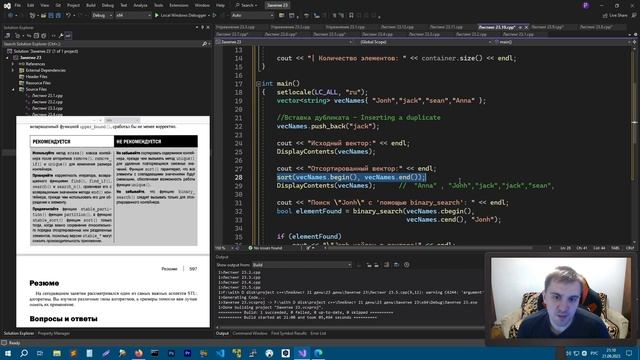640x360 pixels.
Task: Open Live Share
Action: tap(615, 16)
